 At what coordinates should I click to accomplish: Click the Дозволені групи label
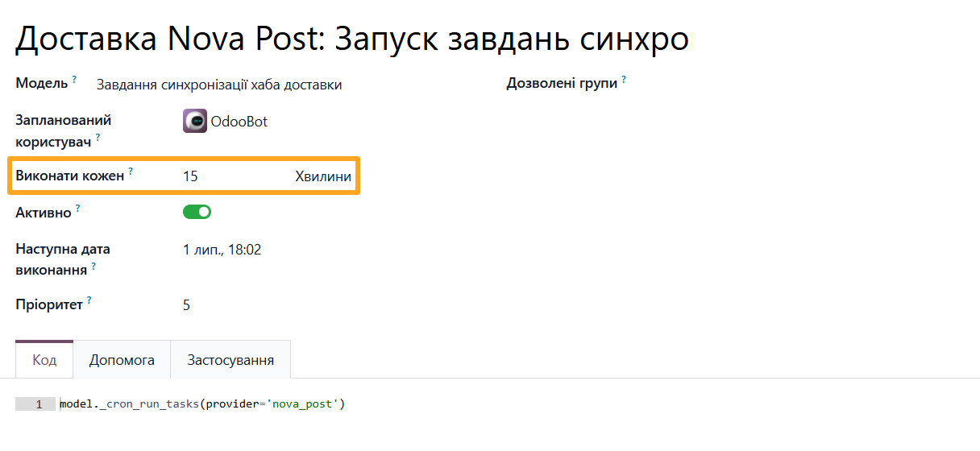[562, 83]
